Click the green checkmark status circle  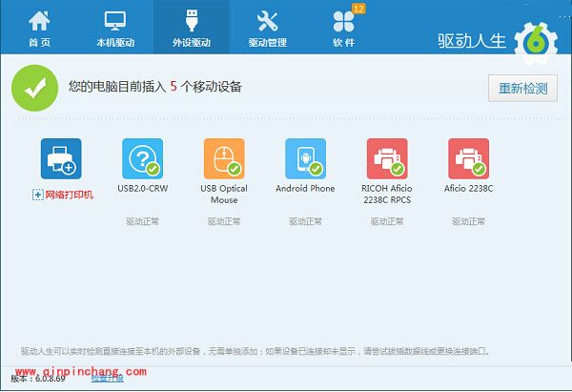34,88
